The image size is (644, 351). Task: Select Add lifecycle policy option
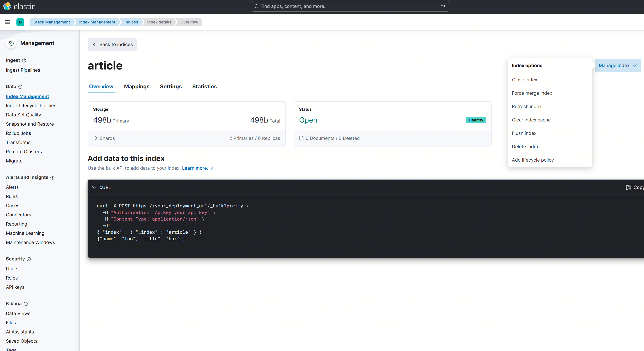[x=533, y=160]
